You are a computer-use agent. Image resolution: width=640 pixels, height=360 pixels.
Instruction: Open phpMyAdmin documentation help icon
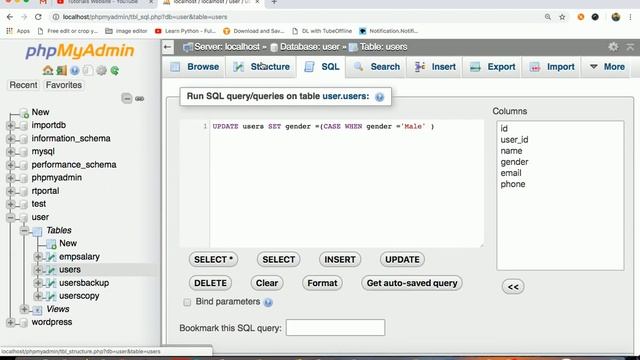pos(75,70)
